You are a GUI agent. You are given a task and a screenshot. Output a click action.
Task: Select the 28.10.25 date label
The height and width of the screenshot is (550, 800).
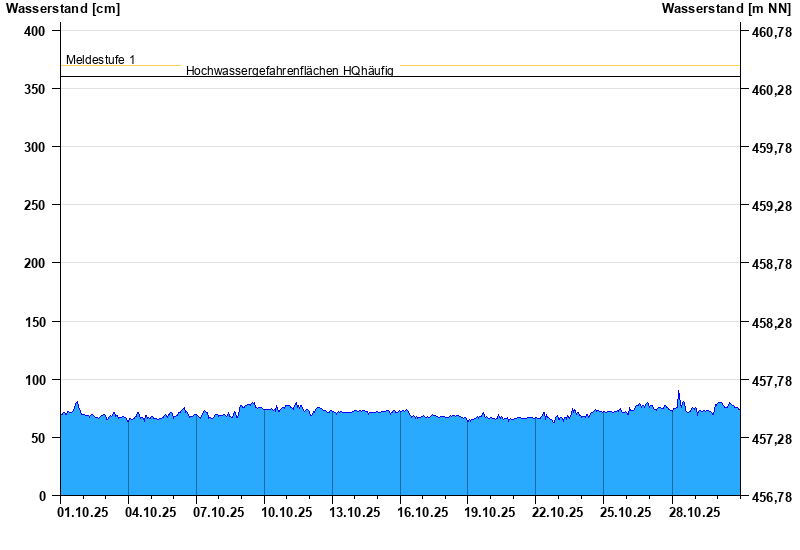click(x=695, y=512)
